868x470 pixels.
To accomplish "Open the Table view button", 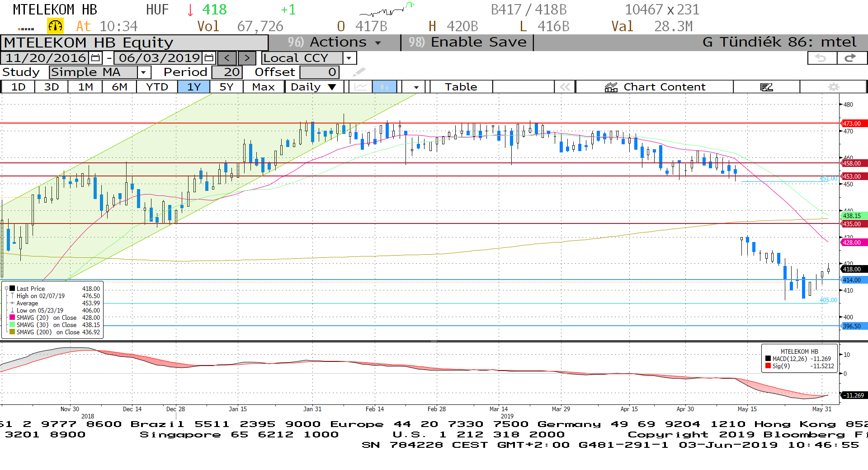I will point(461,87).
